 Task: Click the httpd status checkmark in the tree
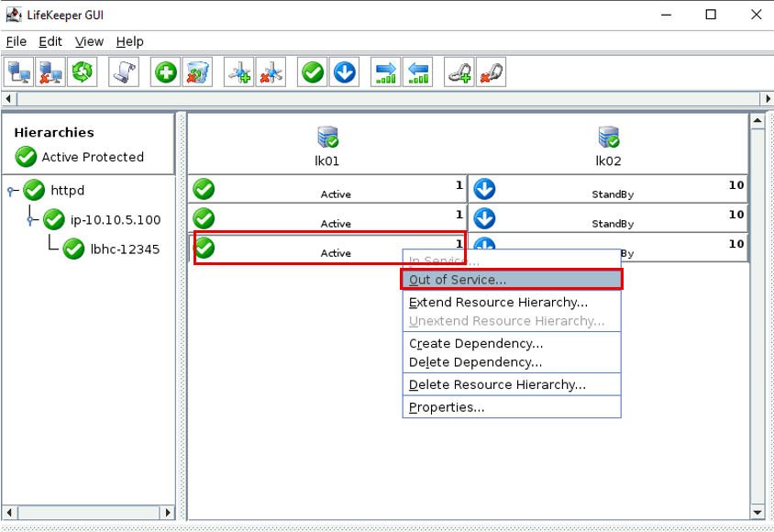click(x=34, y=190)
